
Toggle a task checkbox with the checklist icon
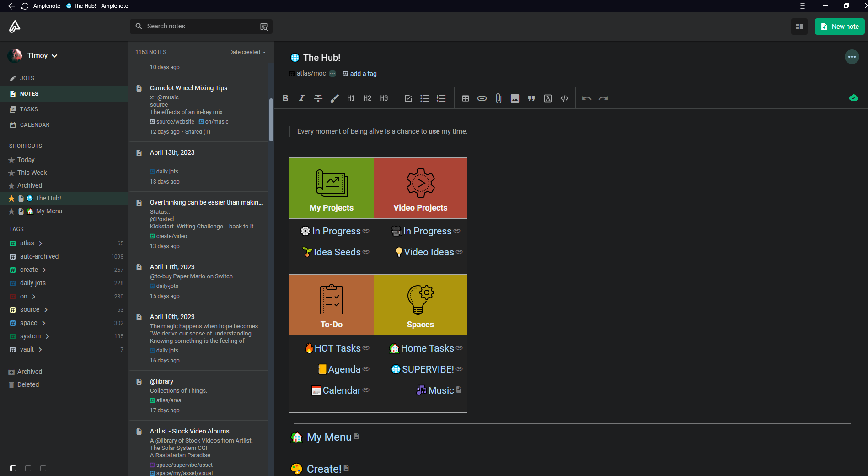coord(408,98)
